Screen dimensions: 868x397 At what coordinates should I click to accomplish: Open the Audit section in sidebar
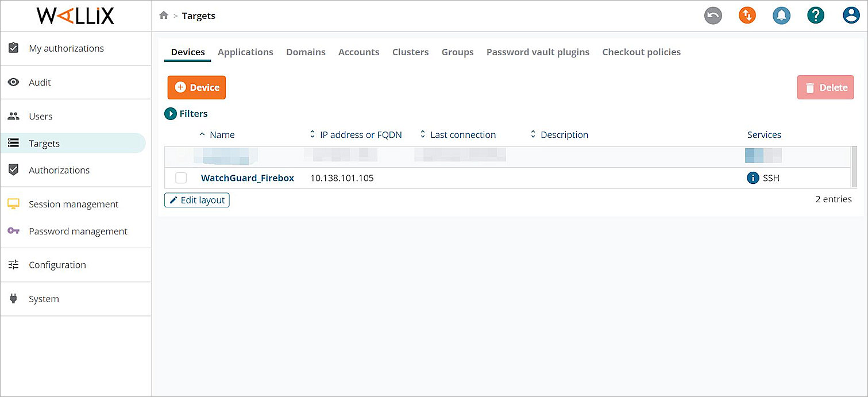point(39,82)
